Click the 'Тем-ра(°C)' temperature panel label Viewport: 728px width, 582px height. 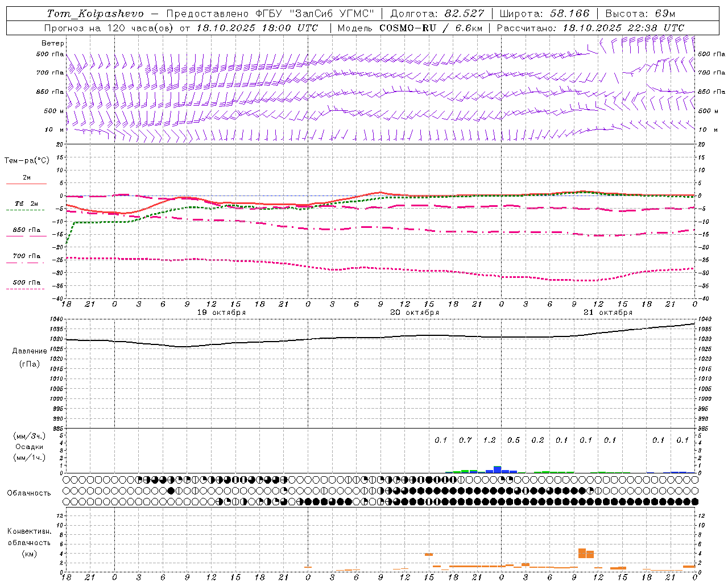(27, 161)
